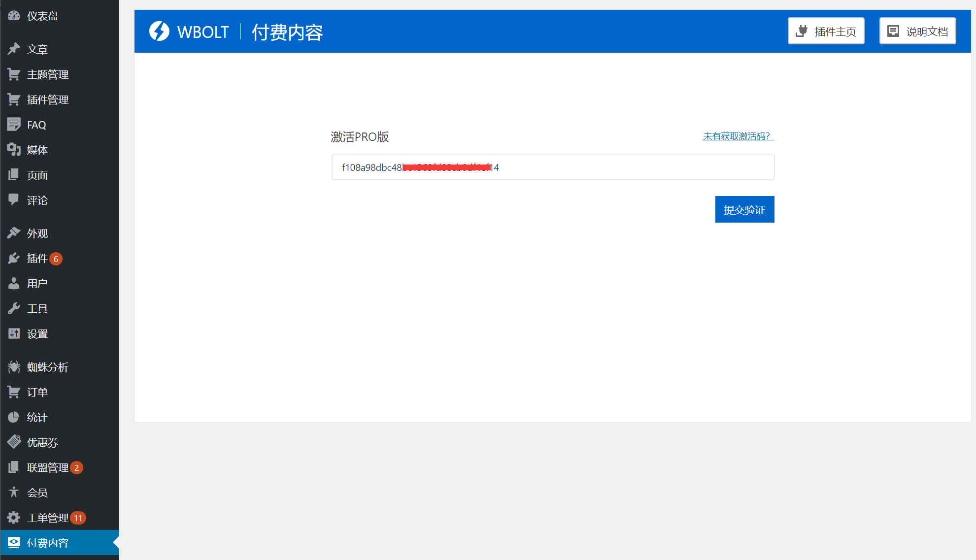Click the WBOLT lightning logo
Viewport: 976px width, 560px height.
point(159,31)
